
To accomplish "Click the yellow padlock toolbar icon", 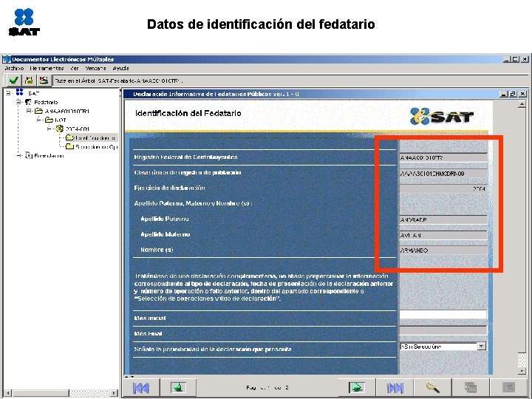I will pyautogui.click(x=29, y=81).
